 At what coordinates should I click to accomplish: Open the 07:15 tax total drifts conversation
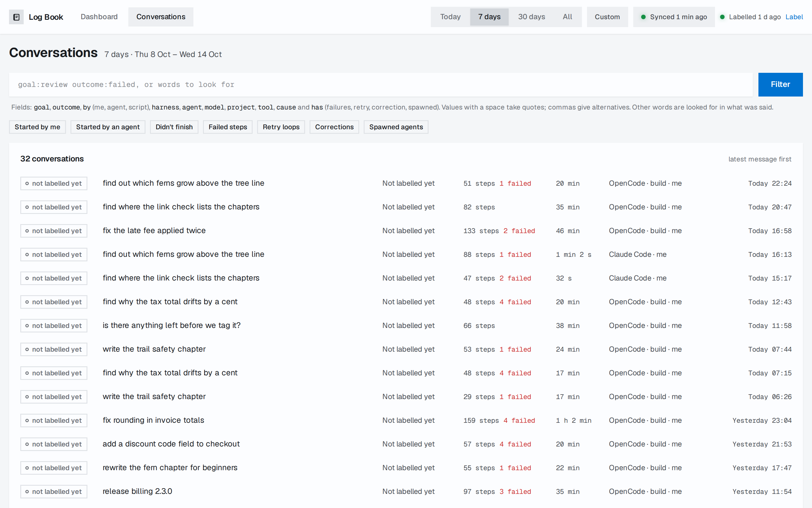406,373
